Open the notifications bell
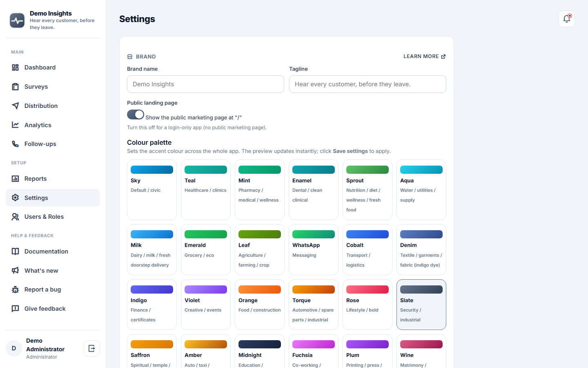 (567, 19)
